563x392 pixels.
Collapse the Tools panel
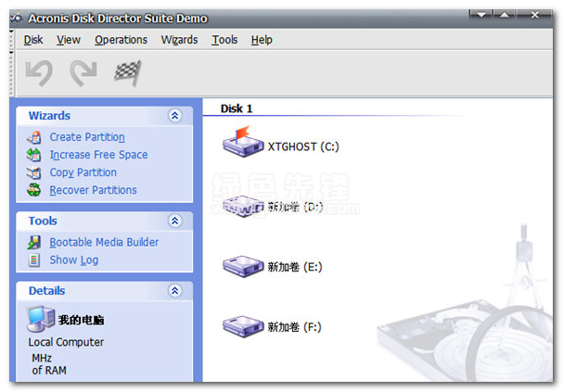pyautogui.click(x=175, y=221)
